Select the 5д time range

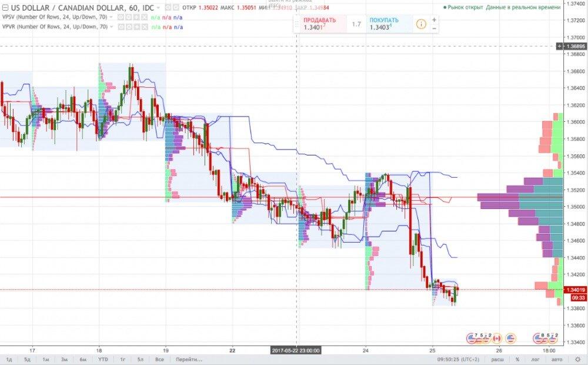[27, 359]
